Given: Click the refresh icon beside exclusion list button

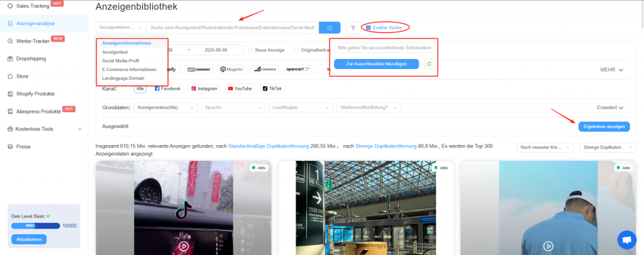Looking at the screenshot, I should (x=429, y=64).
